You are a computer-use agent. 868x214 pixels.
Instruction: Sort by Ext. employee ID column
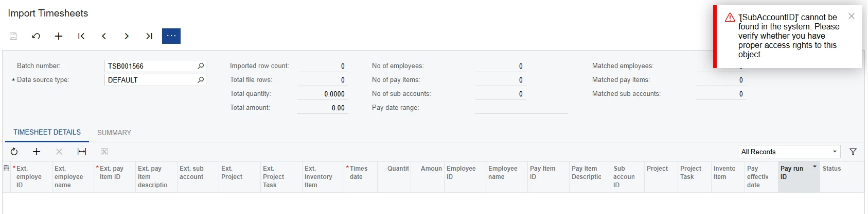pos(31,177)
